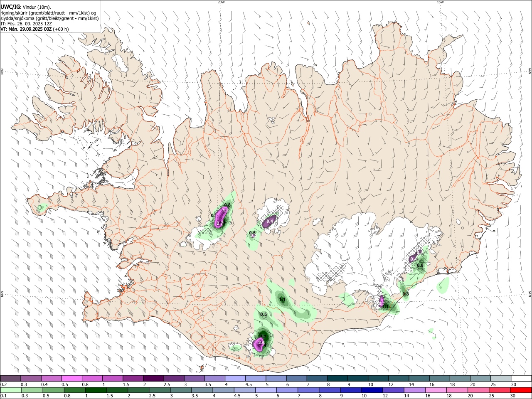This screenshot has width=532, height=399.
Task: Click the valid time 'VT: Mán. 29.09.2025 00Z'
Action: (x=26, y=29)
